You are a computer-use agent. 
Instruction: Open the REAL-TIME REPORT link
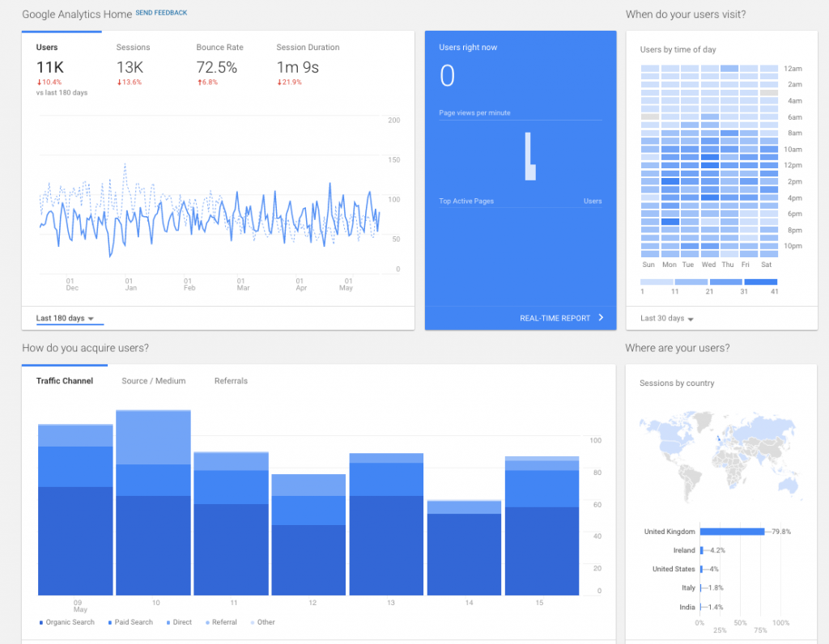(555, 318)
